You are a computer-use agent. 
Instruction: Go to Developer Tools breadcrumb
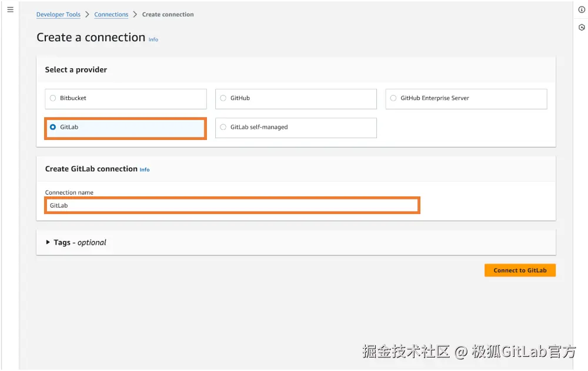[58, 15]
